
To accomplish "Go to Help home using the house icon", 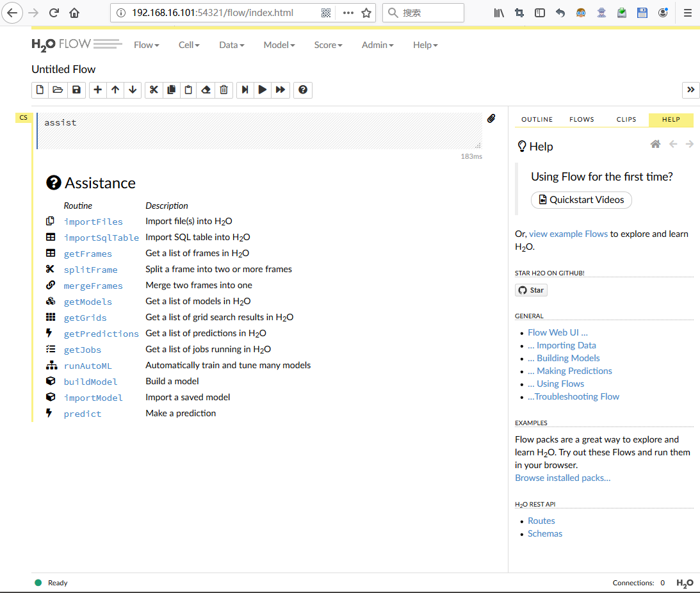I will coord(655,144).
